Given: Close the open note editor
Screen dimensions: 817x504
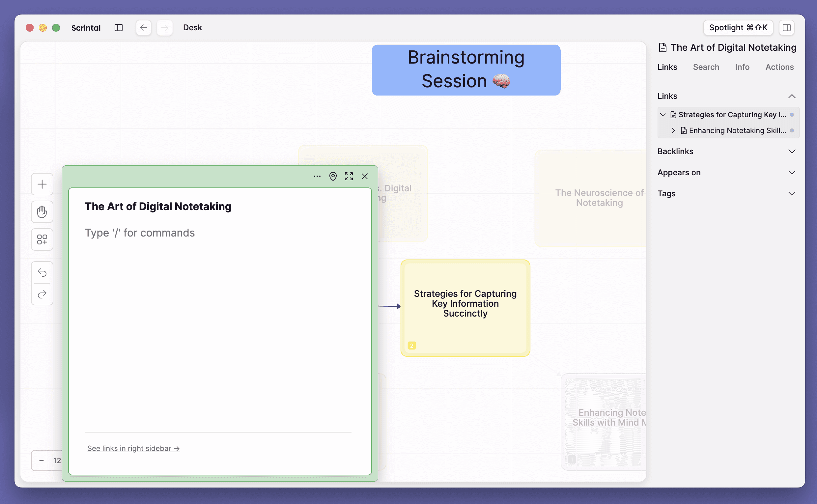Looking at the screenshot, I should (x=365, y=176).
